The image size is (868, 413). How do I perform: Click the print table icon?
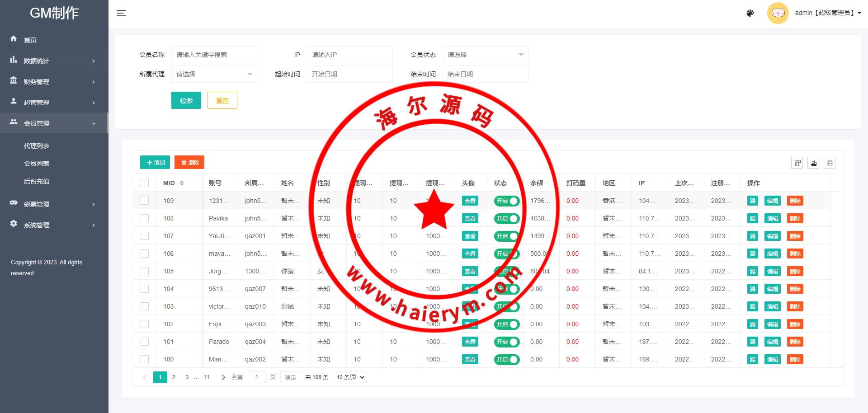coord(830,163)
